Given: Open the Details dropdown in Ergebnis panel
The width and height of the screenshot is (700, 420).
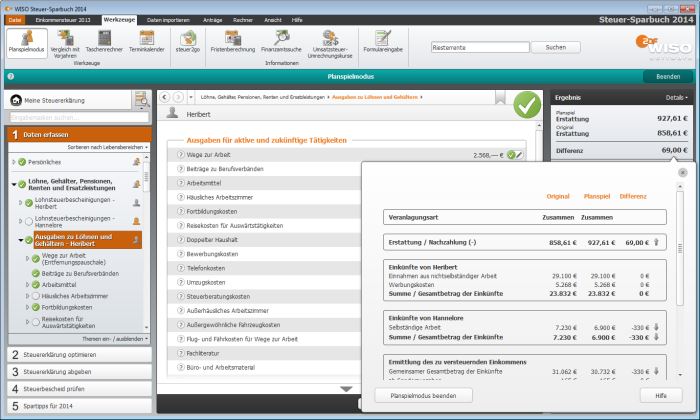Looking at the screenshot, I should click(x=676, y=97).
